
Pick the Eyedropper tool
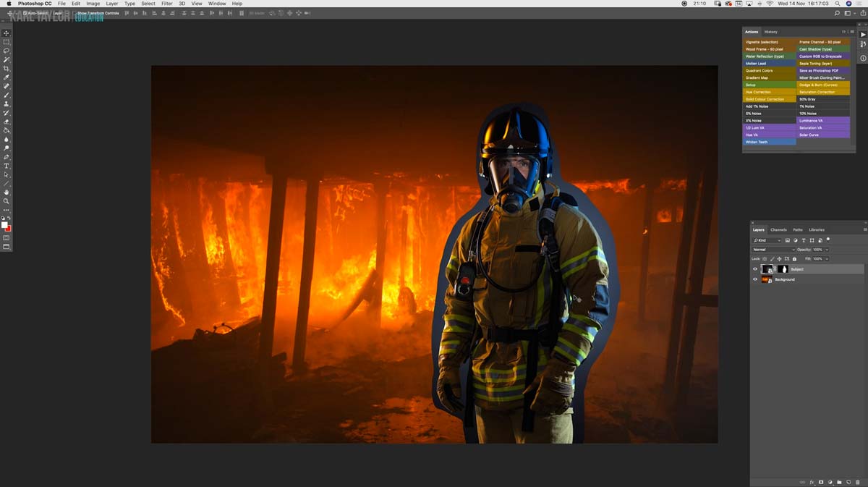(x=6, y=77)
